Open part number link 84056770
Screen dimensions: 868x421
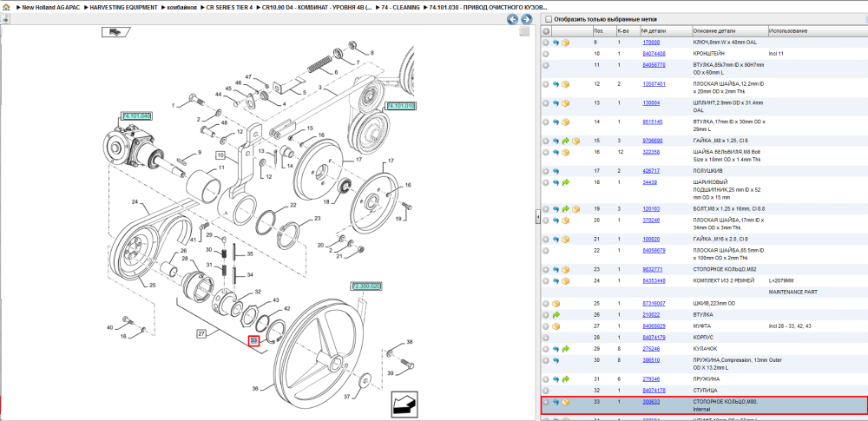(x=654, y=65)
